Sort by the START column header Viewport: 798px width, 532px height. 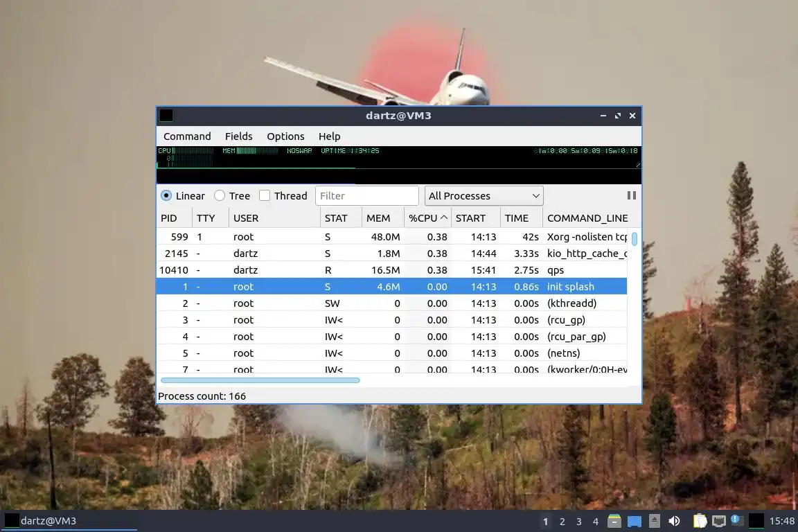tap(476, 218)
